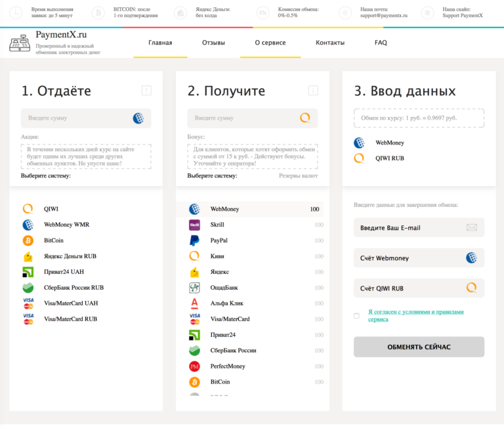Viewport: 504px width, 429px height.
Task: Select the СберБанк России RUB icon
Action: 28,287
